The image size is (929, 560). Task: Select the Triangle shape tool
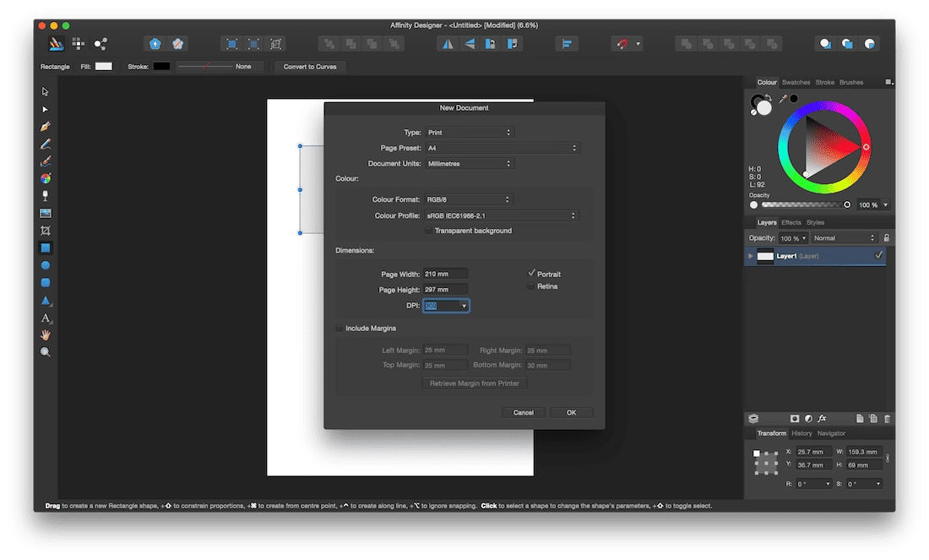45,301
